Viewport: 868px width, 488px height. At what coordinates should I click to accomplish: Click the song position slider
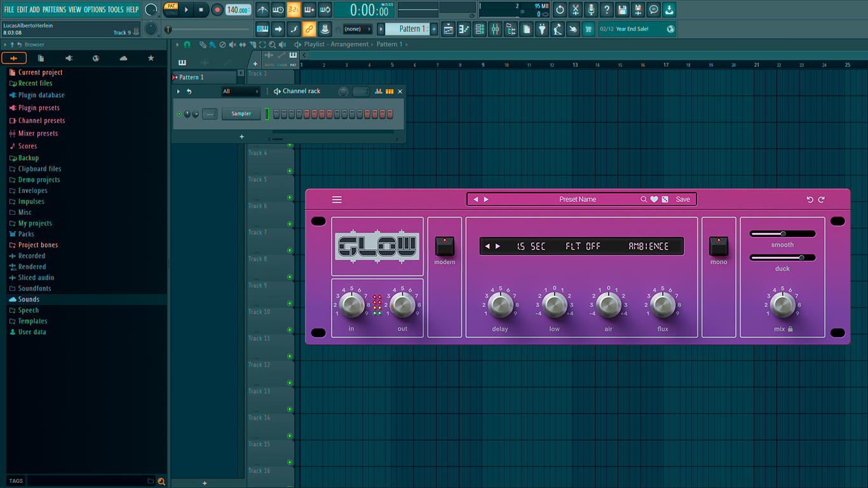(208, 29)
